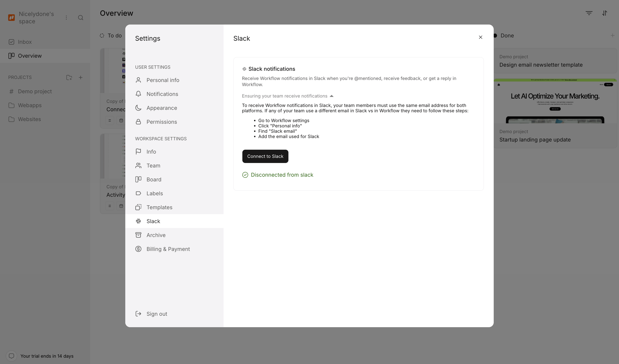Click the To do column header
Screen dimensions: 619x364
[111, 36]
